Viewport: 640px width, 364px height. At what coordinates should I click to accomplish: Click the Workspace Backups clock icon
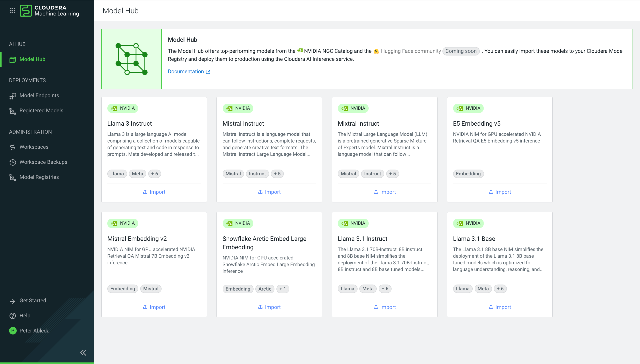coord(12,162)
